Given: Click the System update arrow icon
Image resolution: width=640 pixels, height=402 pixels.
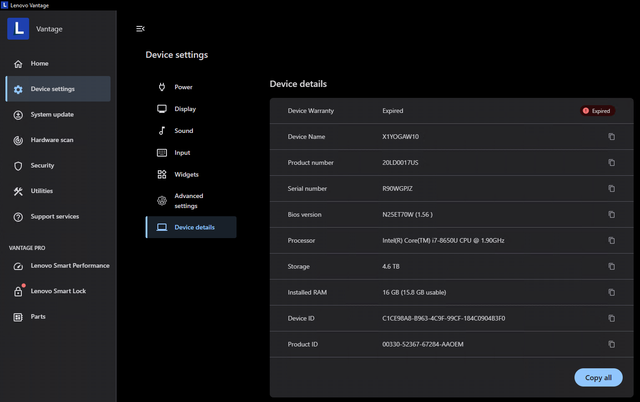Looking at the screenshot, I should point(18,115).
